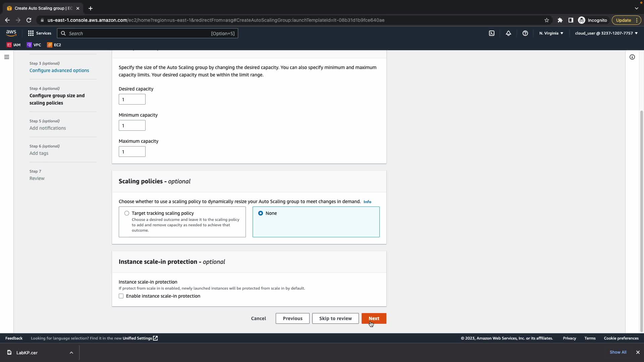Open the EC2 shortcut in favorites bar
The width and height of the screenshot is (644, 362).
tap(54, 45)
